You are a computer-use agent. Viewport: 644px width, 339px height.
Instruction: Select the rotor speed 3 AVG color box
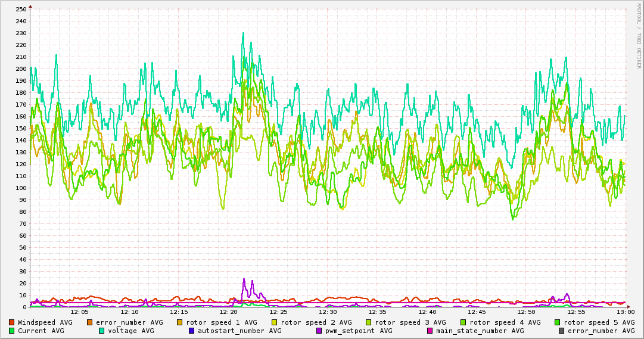tap(369, 322)
